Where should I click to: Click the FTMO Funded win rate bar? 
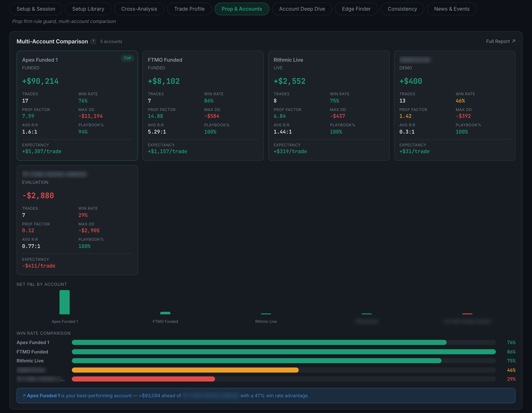(x=284, y=352)
